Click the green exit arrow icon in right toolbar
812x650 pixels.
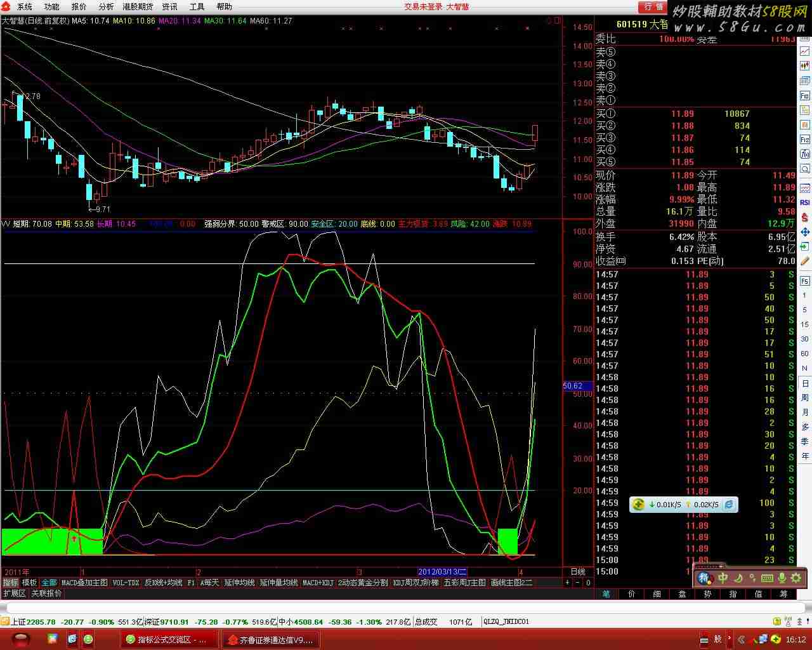[x=804, y=246]
